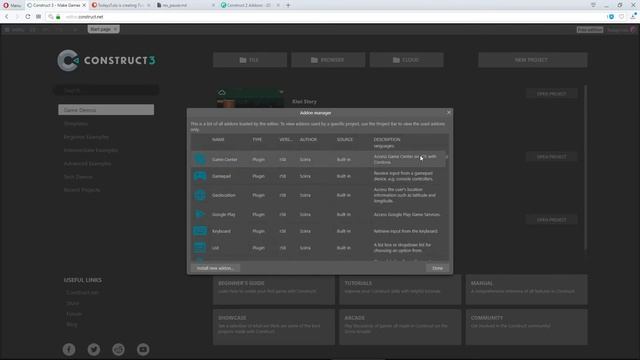640x360 pixels.
Task: Click the Free edition badge
Action: (590, 30)
